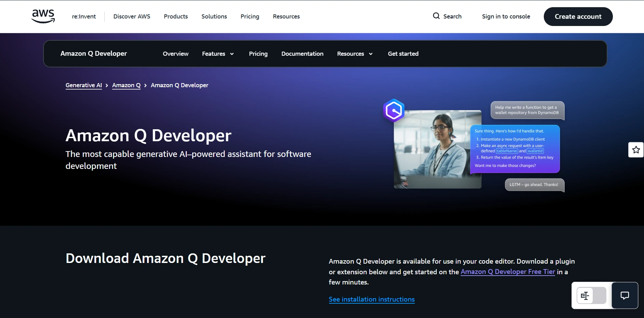
Task: Open Documentation tab
Action: (x=302, y=54)
